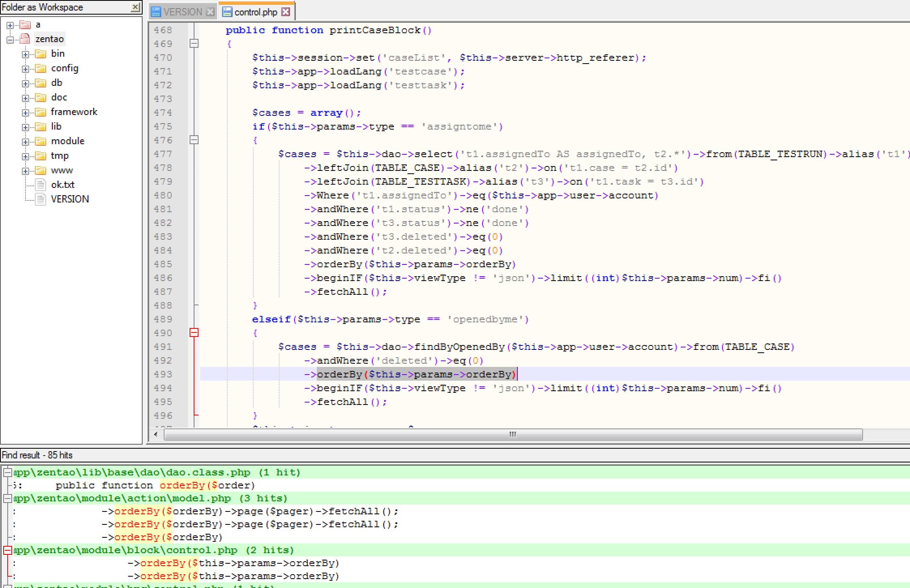Image resolution: width=910 pixels, height=588 pixels.
Task: Collapse block\control.php find results group
Action: coord(7,550)
